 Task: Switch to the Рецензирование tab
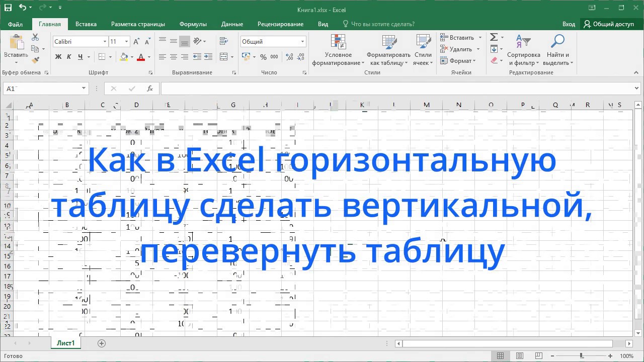click(x=280, y=24)
